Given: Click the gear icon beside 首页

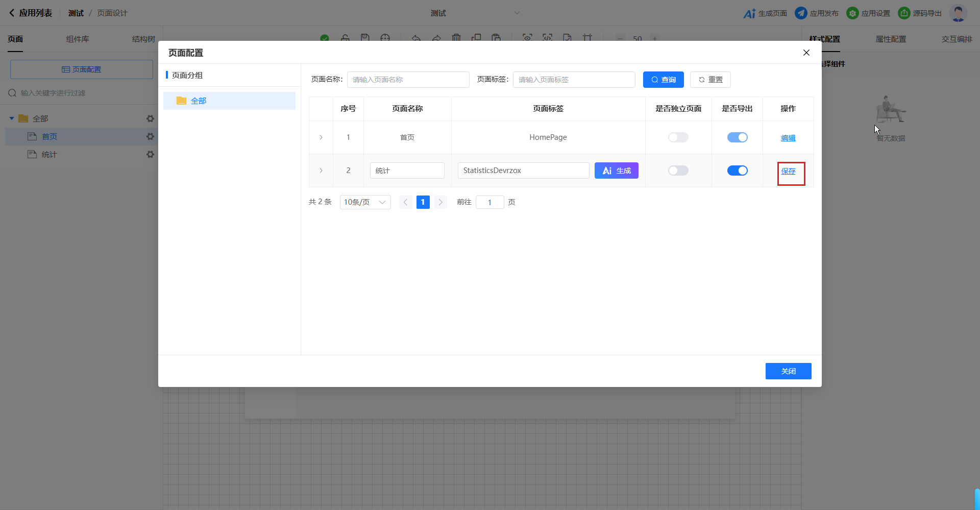Looking at the screenshot, I should click(150, 136).
